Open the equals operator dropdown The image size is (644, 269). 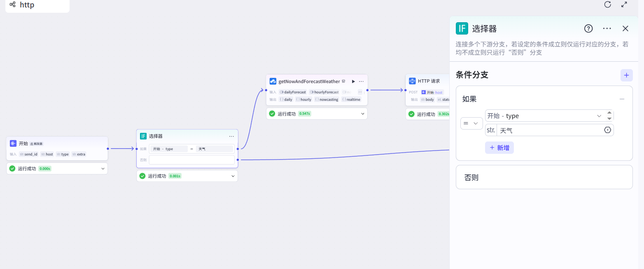[x=471, y=123]
